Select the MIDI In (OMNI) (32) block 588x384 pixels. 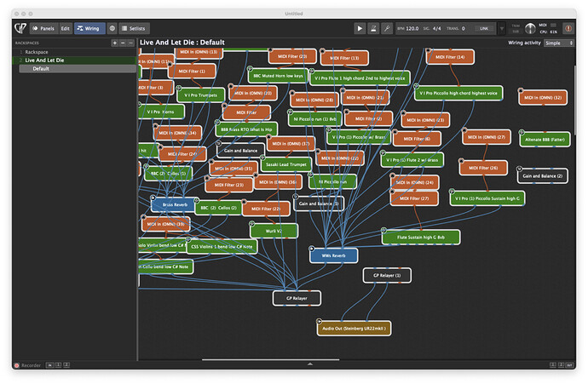pyautogui.click(x=543, y=98)
